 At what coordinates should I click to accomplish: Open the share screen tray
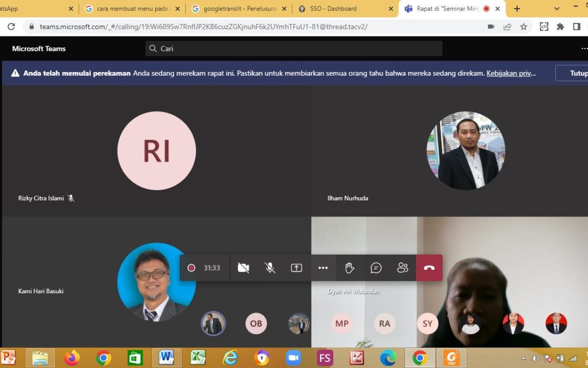click(x=296, y=268)
